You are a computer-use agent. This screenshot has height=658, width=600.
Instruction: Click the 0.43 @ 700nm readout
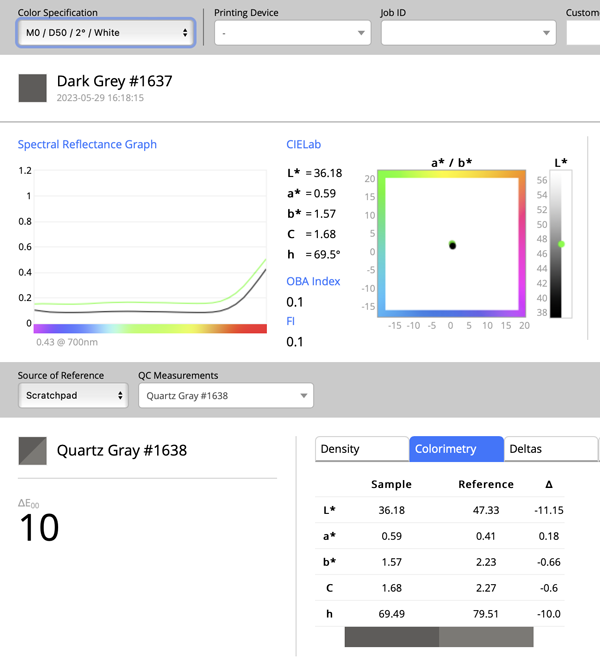(67, 342)
